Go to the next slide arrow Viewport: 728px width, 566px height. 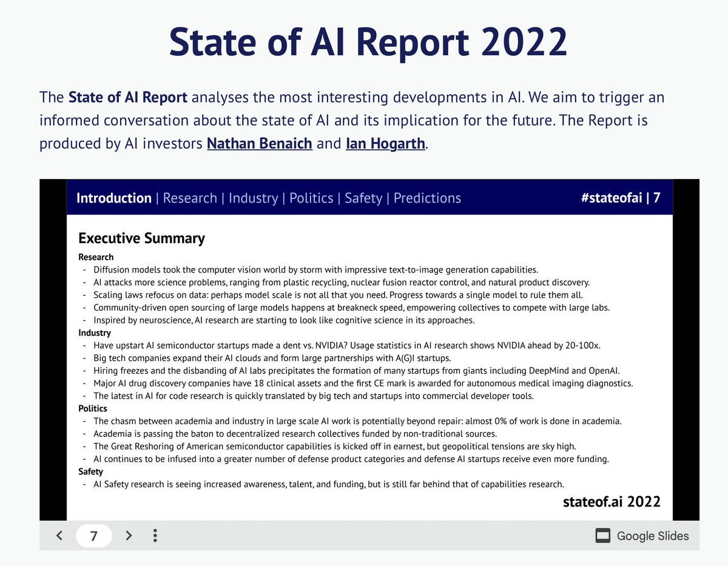tap(129, 536)
